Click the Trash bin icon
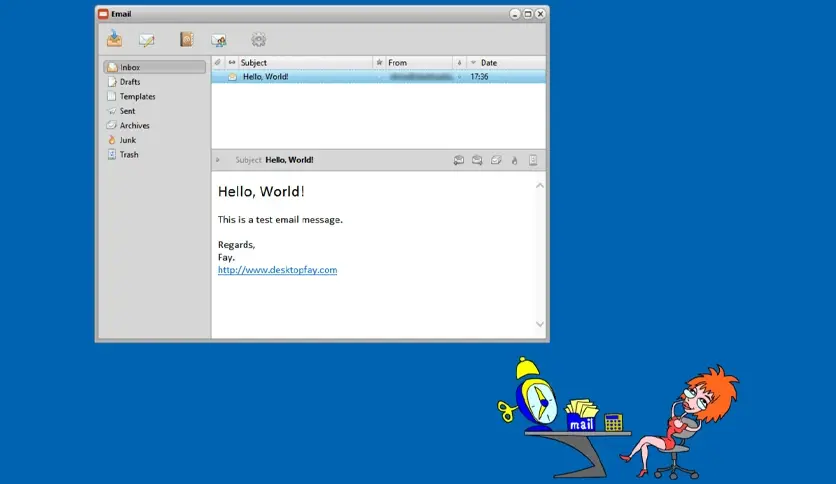This screenshot has height=484, width=836. coord(111,155)
